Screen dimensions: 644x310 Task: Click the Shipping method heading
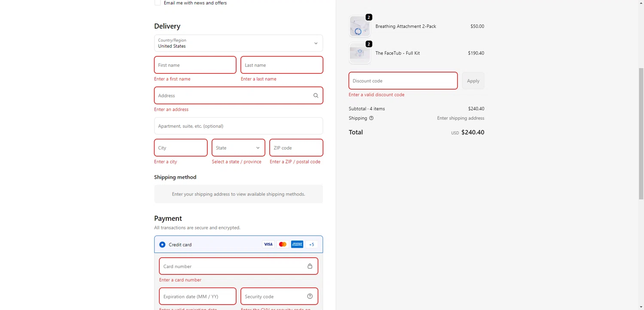pyautogui.click(x=175, y=177)
